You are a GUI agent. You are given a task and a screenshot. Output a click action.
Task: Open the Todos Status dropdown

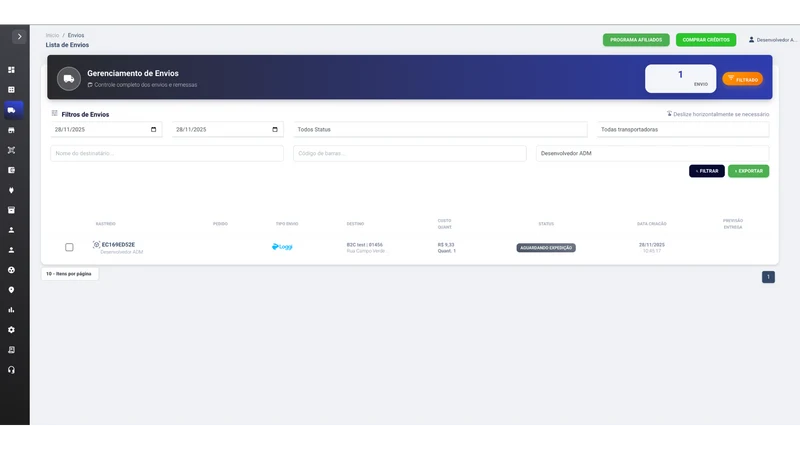[440, 130]
